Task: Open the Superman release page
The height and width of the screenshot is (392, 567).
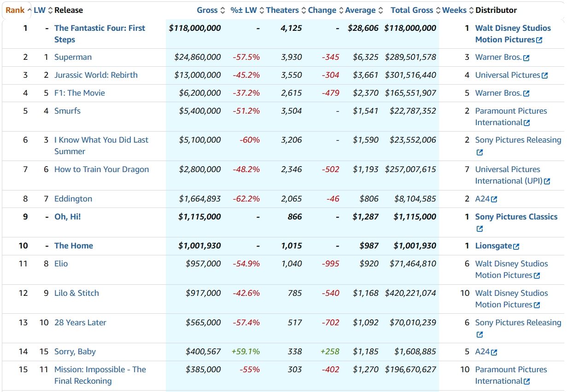Action: coord(73,57)
